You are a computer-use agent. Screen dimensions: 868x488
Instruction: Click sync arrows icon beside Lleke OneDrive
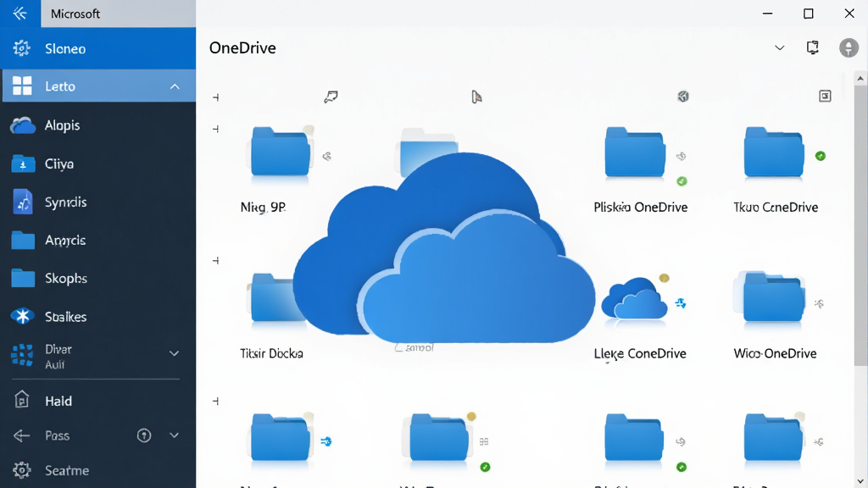681,303
